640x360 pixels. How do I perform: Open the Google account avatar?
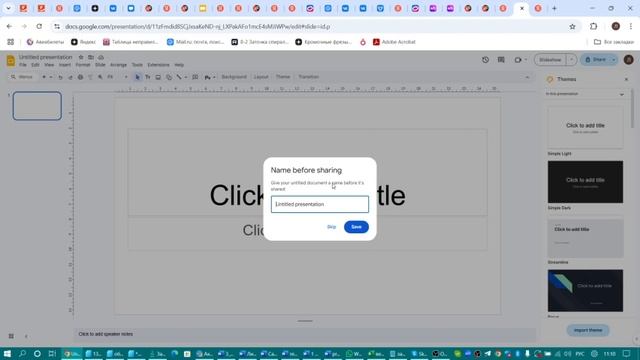tap(629, 60)
